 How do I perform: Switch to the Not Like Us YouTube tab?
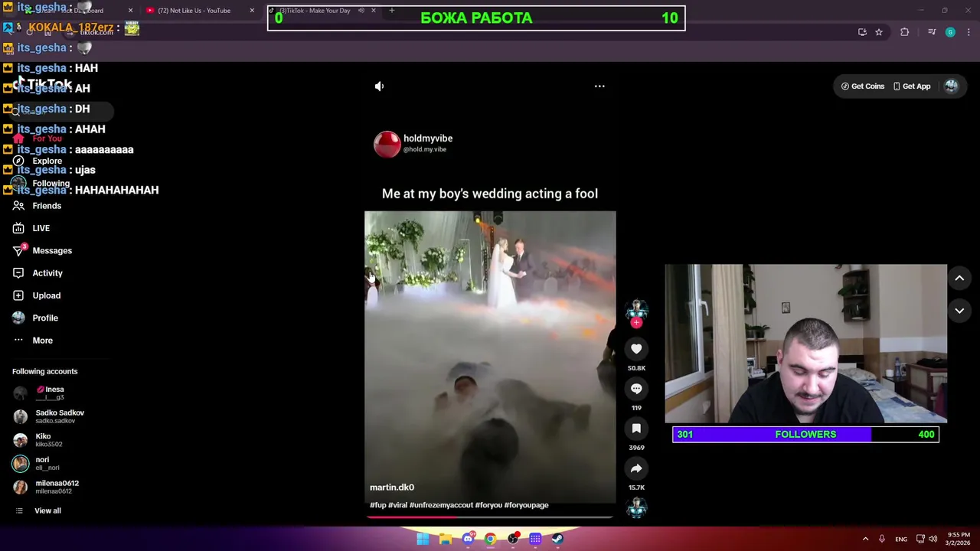[194, 11]
